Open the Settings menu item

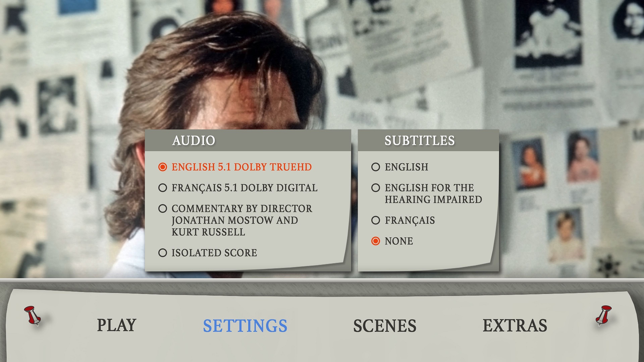coord(245,326)
